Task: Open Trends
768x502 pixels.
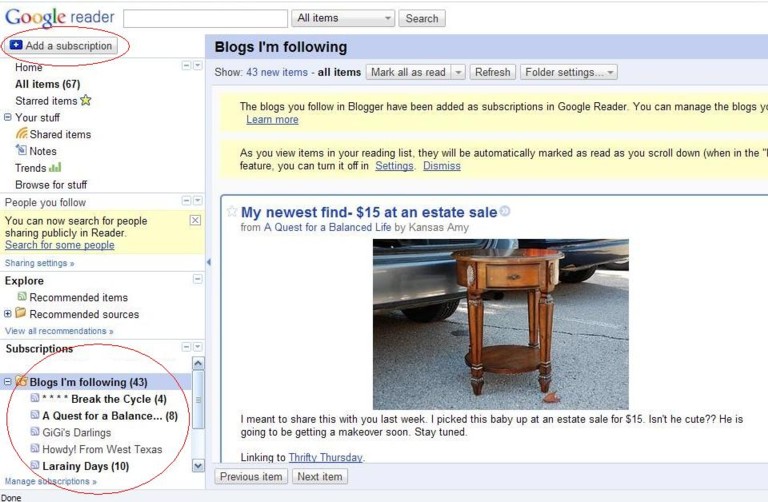Action: tap(30, 168)
